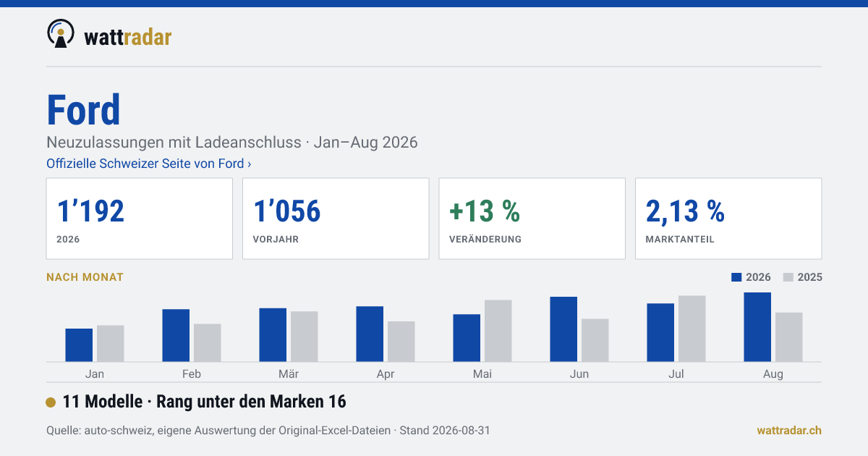Click the wattradar.ch link in footer
Screen dimensions: 868x456
pyautogui.click(x=789, y=430)
